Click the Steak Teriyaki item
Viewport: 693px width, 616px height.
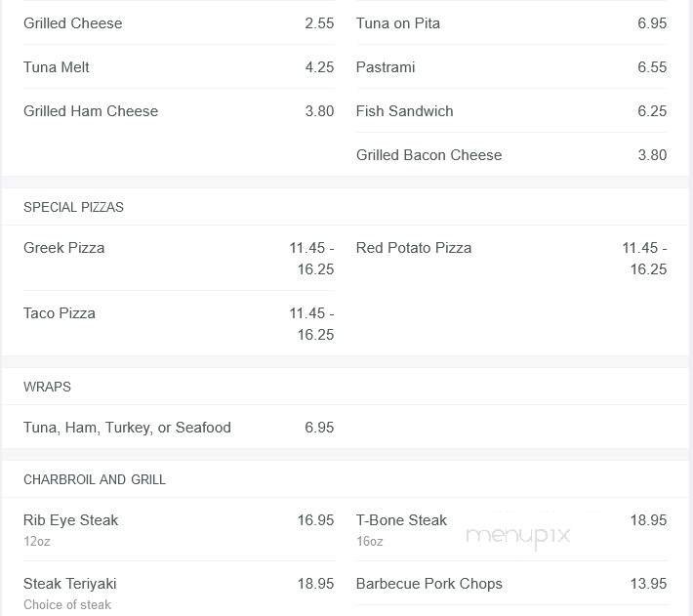coord(70,584)
